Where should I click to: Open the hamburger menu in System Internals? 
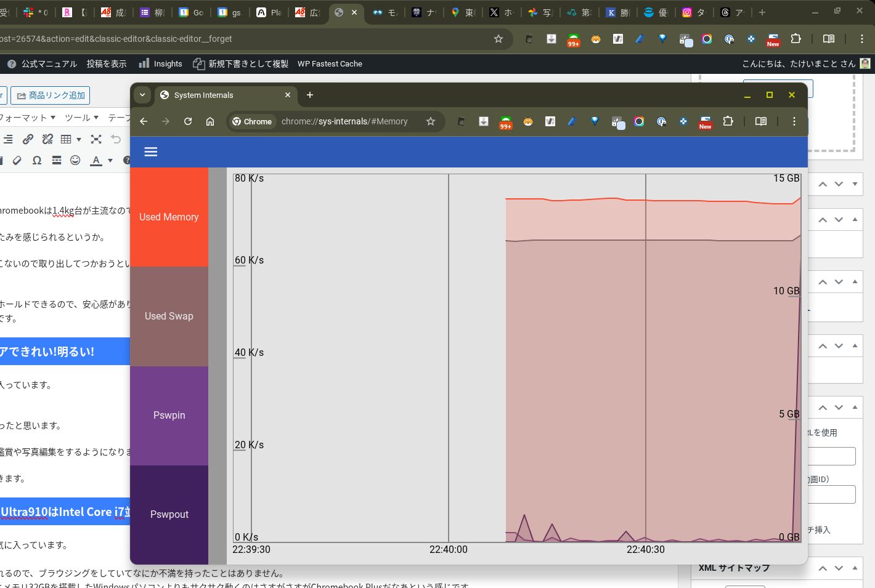[151, 151]
